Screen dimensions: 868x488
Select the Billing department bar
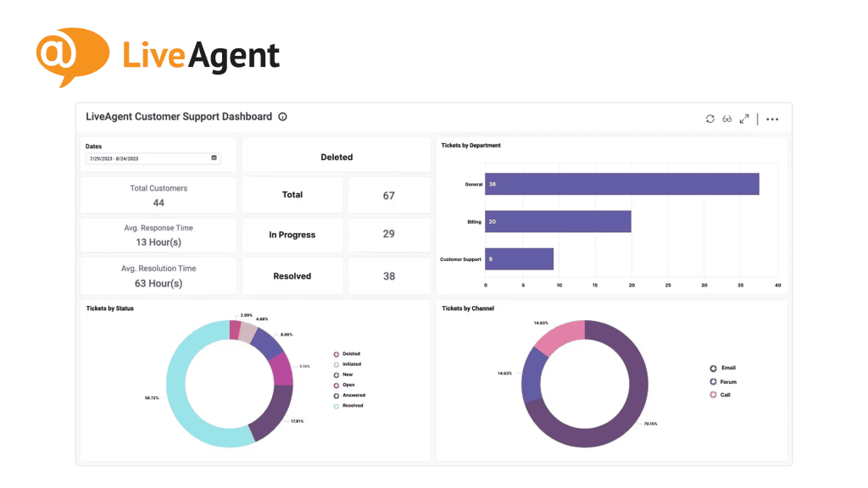tap(558, 221)
